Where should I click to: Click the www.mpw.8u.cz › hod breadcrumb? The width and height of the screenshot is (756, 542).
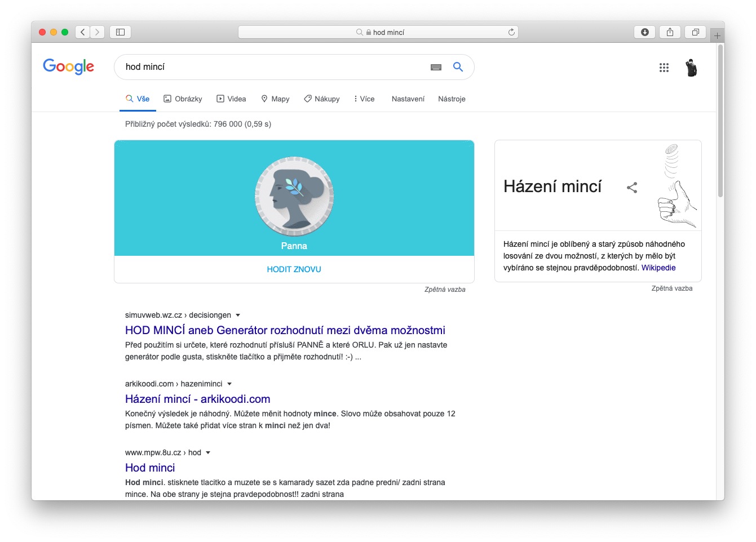pos(163,452)
